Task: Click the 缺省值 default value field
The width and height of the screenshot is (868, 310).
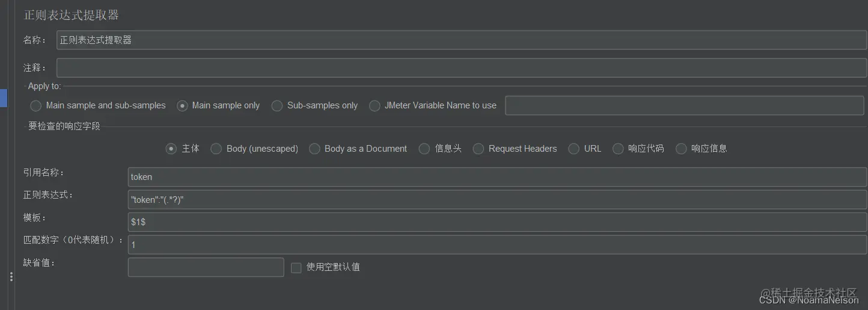Action: click(206, 267)
